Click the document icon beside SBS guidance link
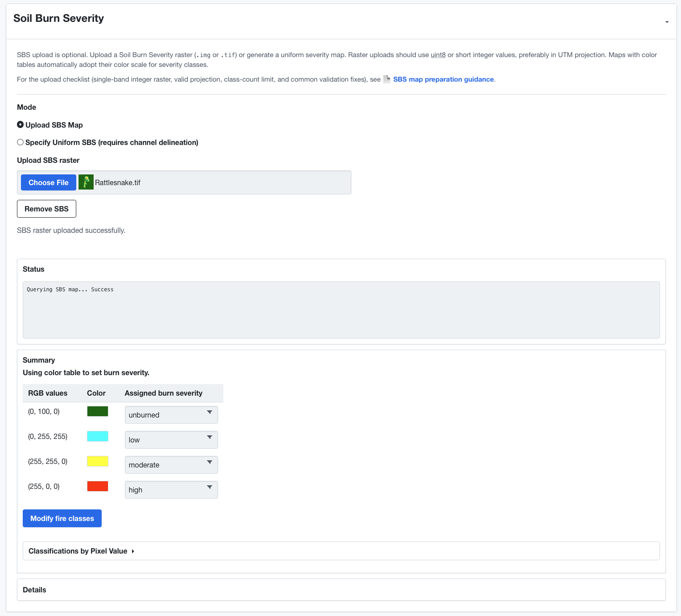Viewport: 681px width, 616px height. (387, 79)
